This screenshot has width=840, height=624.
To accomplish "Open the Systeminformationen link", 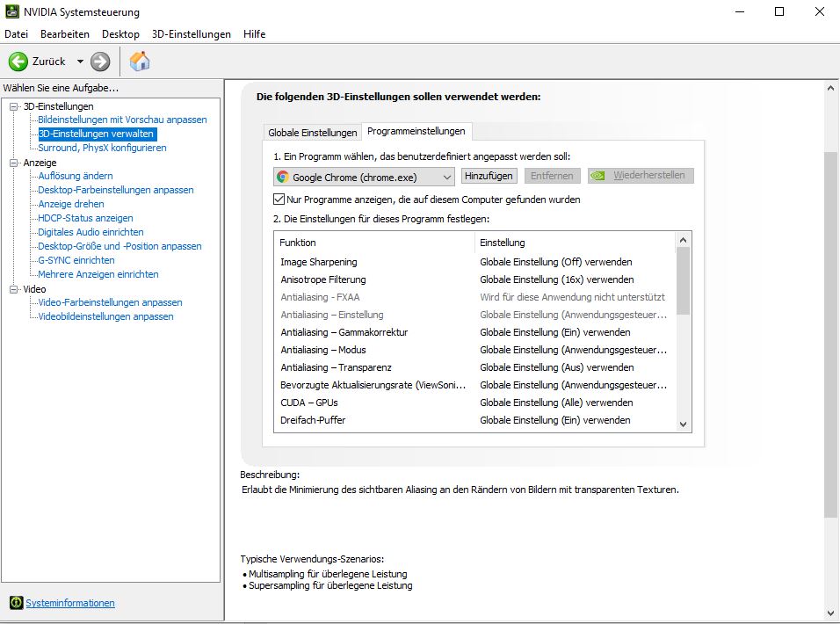I will pos(70,603).
